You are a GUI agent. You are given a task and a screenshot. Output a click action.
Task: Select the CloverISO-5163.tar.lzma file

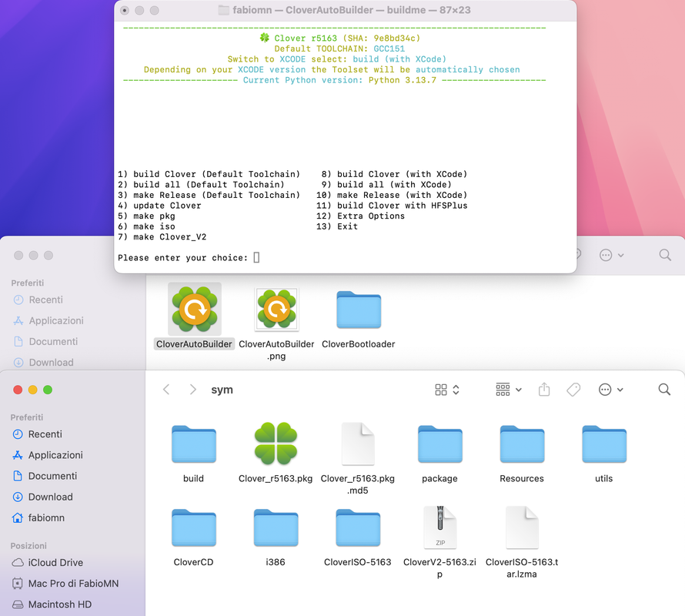[522, 527]
